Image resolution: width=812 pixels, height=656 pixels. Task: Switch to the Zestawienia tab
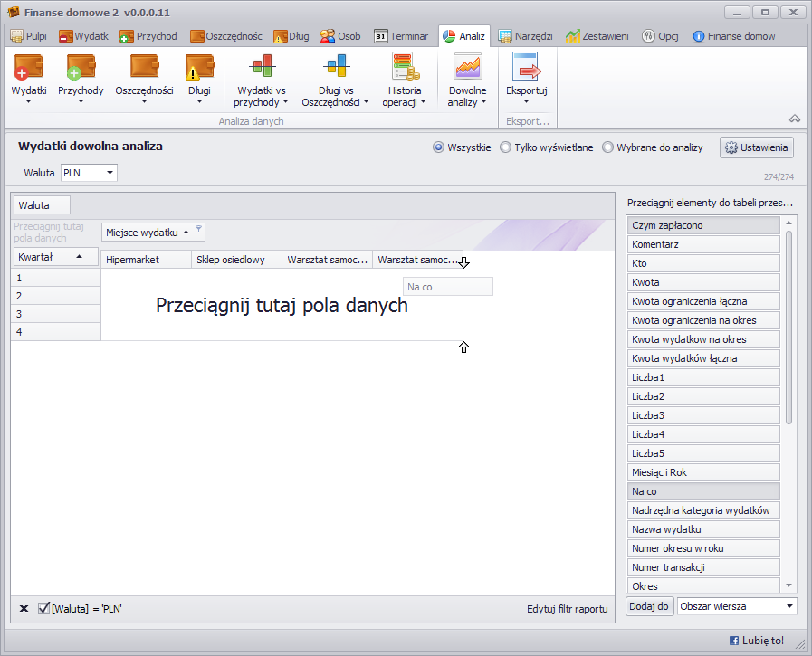(x=597, y=36)
